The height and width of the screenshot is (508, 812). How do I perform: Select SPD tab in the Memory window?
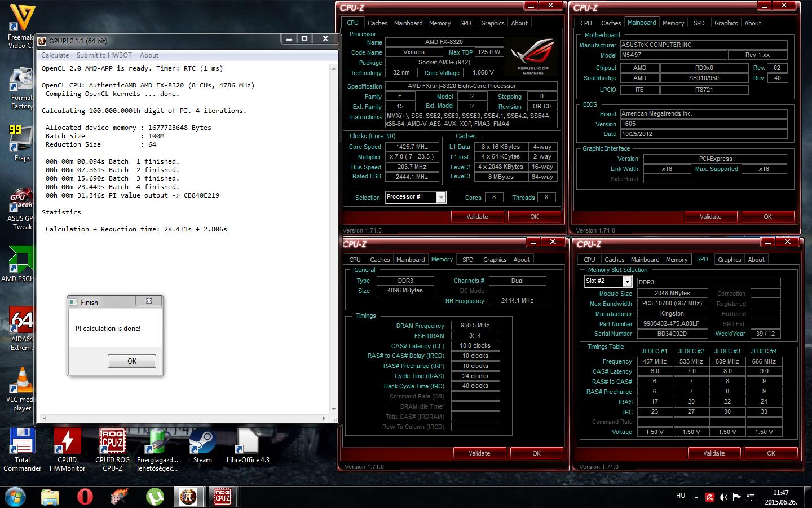pos(468,260)
